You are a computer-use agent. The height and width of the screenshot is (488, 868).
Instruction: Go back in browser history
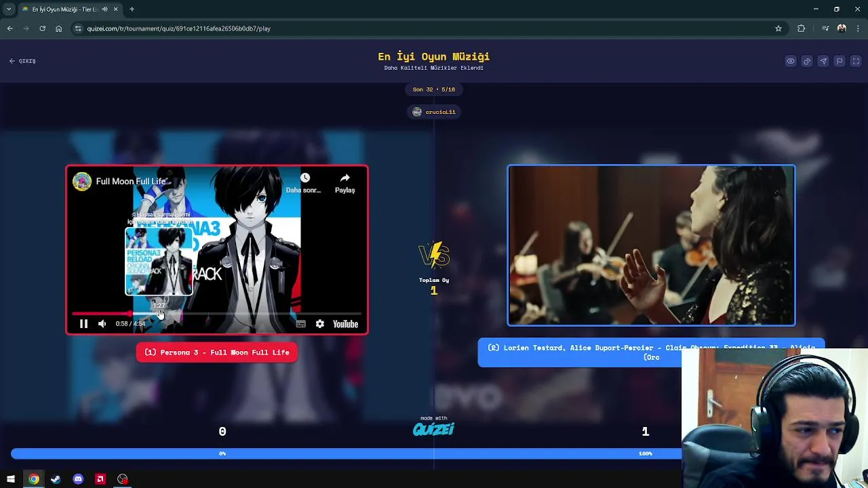[x=9, y=28]
